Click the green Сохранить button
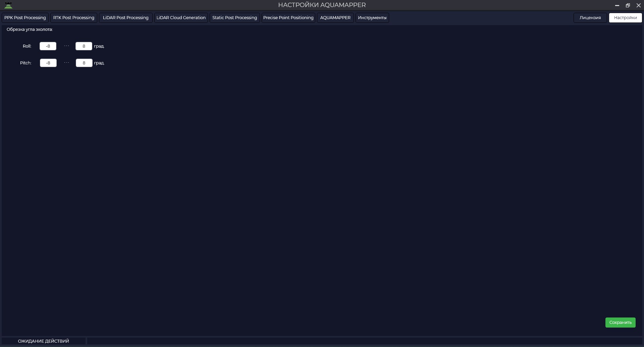The height and width of the screenshot is (347, 644). 621,323
